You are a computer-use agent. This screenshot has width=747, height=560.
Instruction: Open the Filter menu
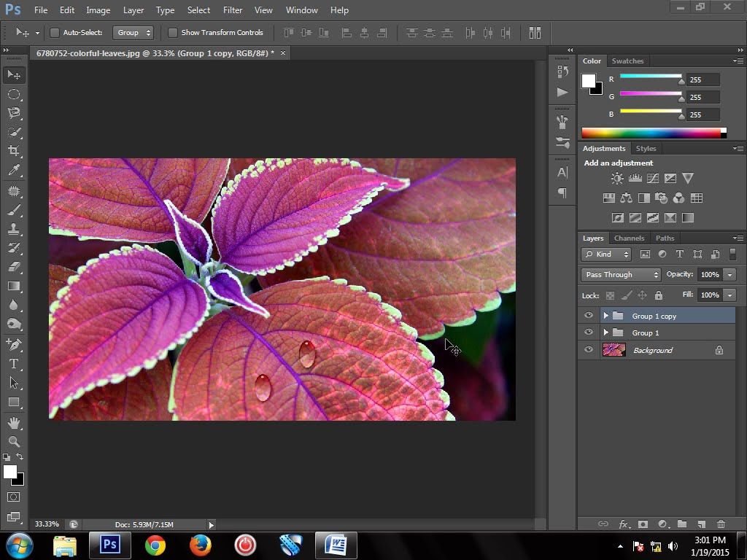233,10
